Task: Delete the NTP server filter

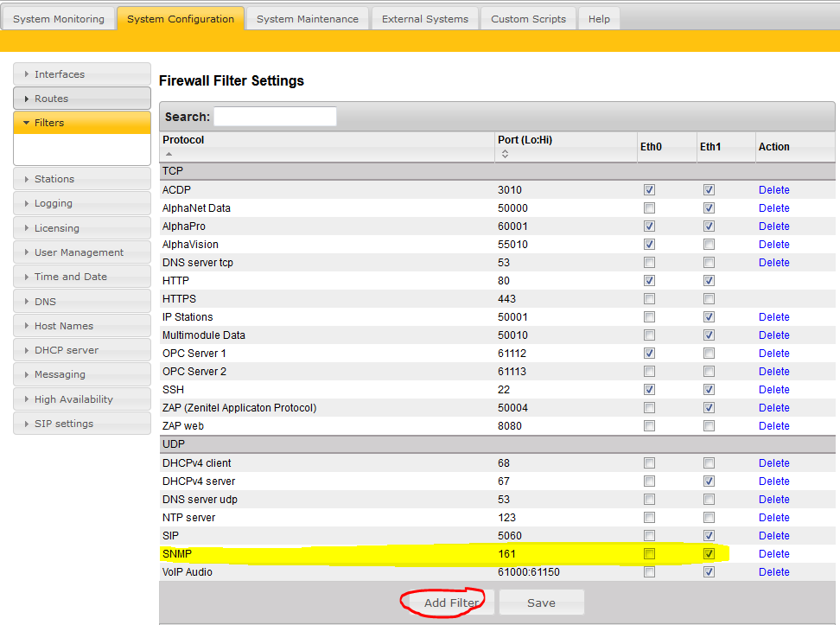Action: tap(773, 517)
